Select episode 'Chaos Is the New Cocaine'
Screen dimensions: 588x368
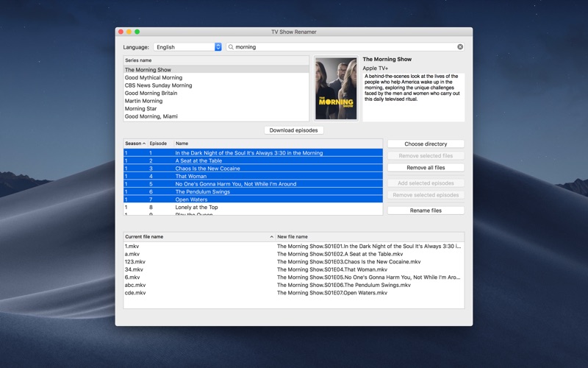tap(253, 169)
